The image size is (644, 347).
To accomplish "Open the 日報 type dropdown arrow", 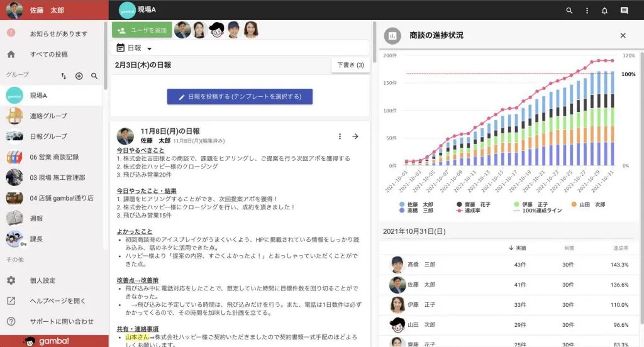I will pos(150,48).
